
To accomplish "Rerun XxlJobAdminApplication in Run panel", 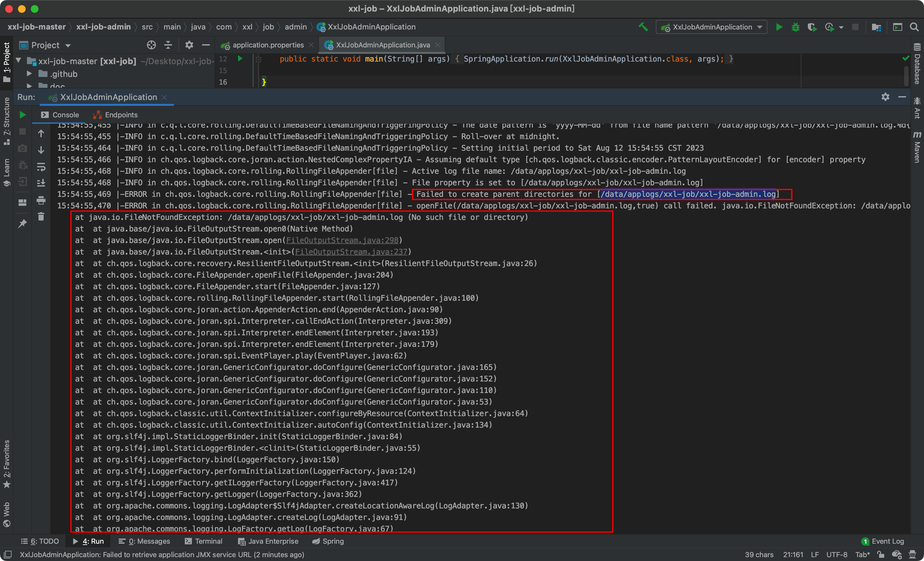I will [22, 115].
